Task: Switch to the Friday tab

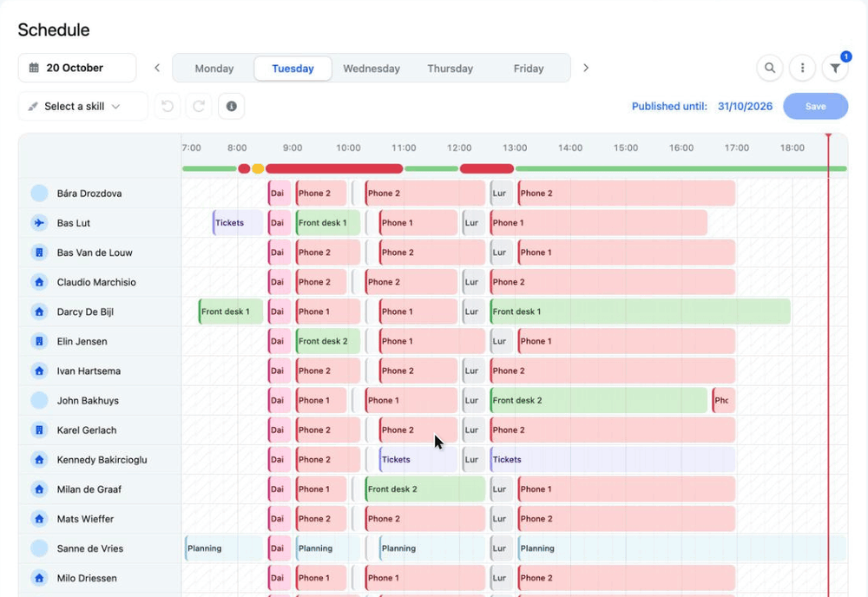Action: click(x=529, y=69)
